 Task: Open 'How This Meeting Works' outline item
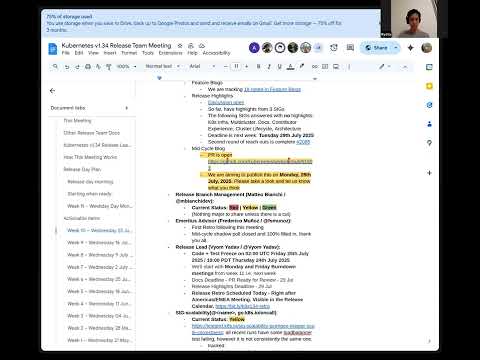90,157
